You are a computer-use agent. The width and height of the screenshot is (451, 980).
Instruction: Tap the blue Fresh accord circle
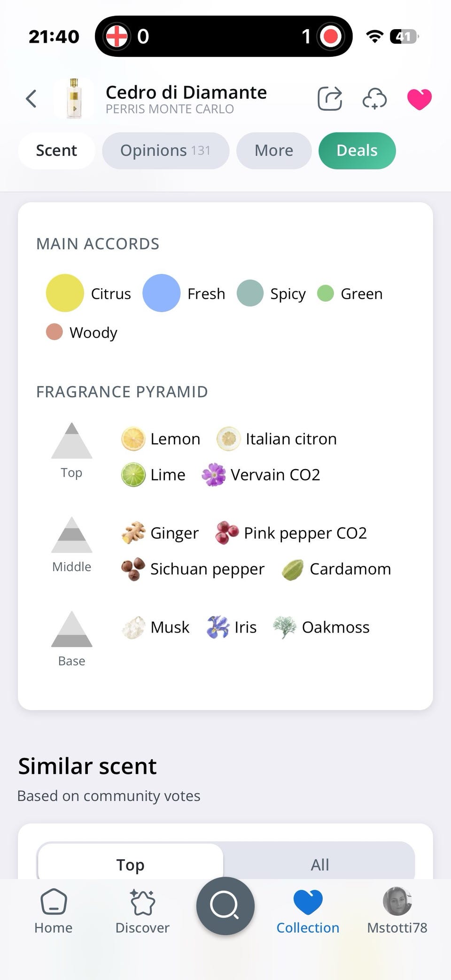(161, 293)
